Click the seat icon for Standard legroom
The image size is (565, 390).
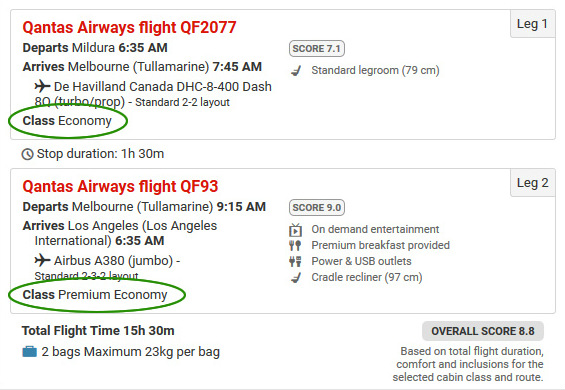click(x=296, y=71)
